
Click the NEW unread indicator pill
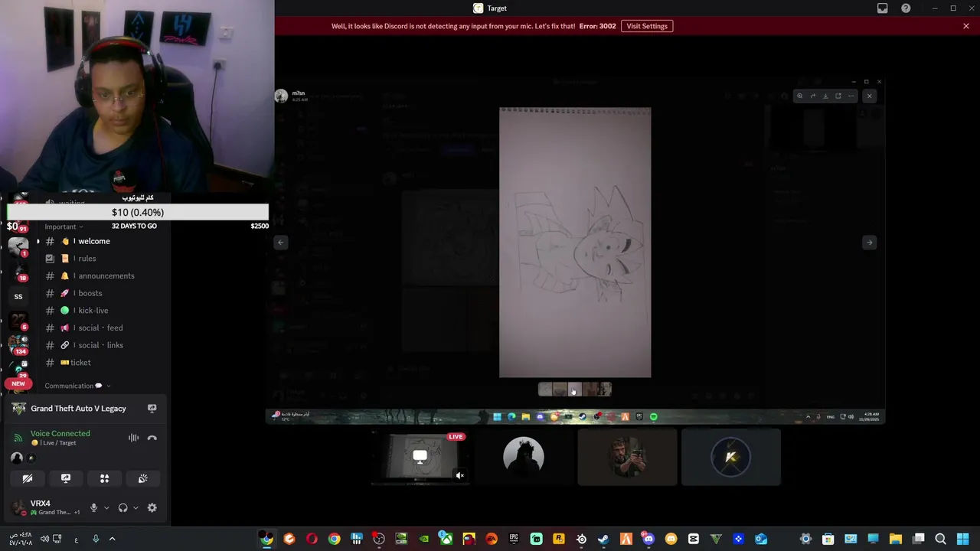coord(18,383)
